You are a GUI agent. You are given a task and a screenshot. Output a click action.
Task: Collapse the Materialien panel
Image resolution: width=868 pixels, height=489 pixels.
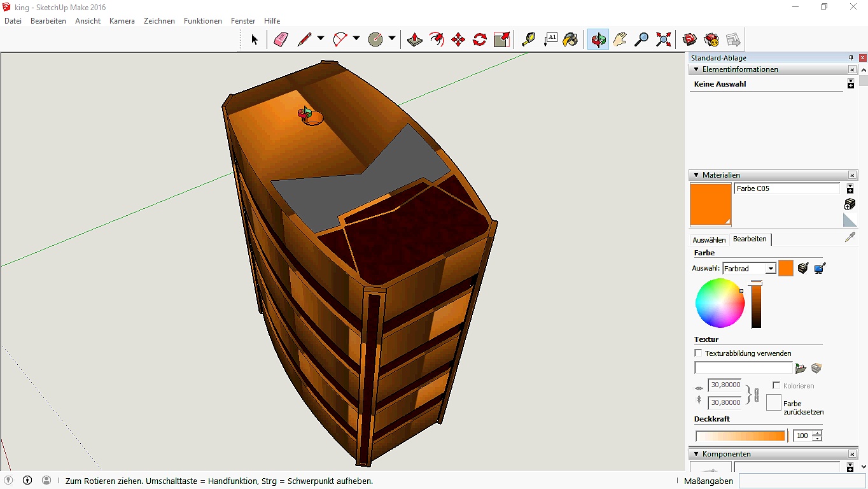coord(696,175)
